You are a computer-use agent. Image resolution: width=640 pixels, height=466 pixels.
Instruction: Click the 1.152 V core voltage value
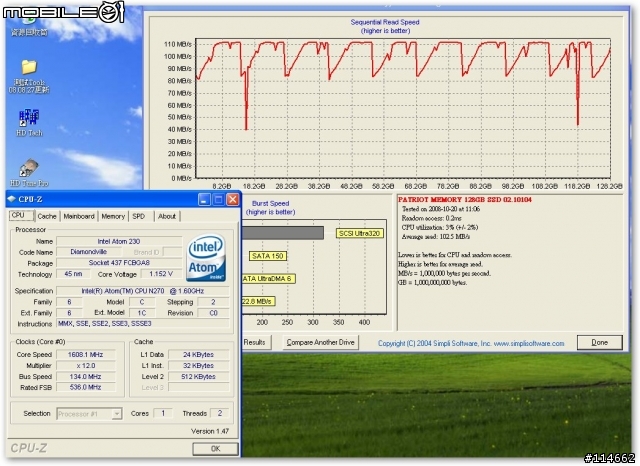coord(161,274)
